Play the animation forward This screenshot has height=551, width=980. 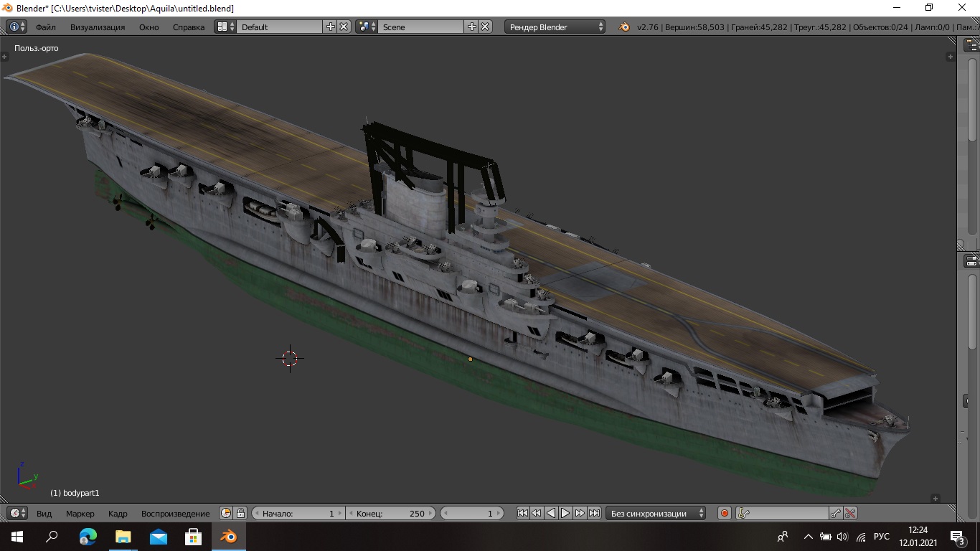coord(565,513)
